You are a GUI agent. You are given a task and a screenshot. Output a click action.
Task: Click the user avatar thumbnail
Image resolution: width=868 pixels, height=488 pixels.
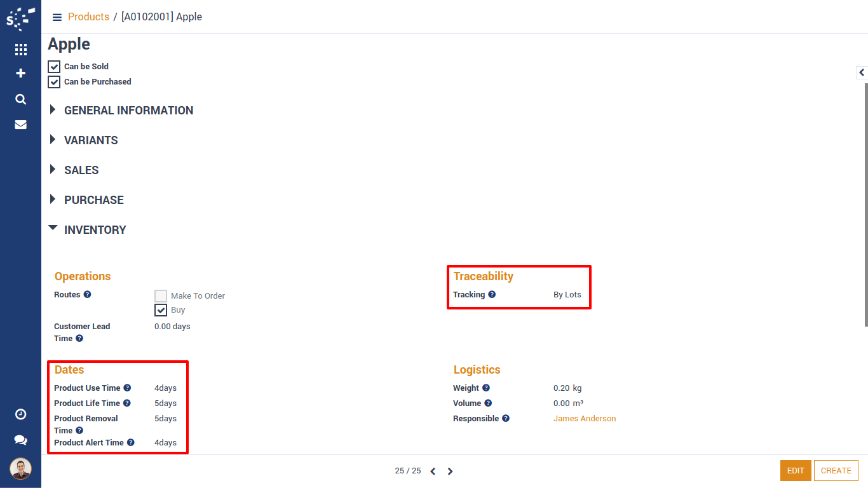click(x=20, y=469)
